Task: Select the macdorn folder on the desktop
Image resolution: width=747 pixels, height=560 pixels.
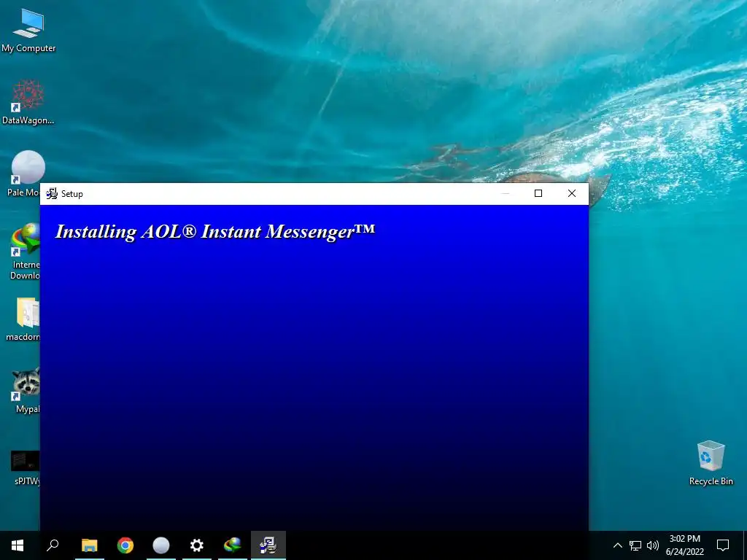Action: [x=24, y=319]
